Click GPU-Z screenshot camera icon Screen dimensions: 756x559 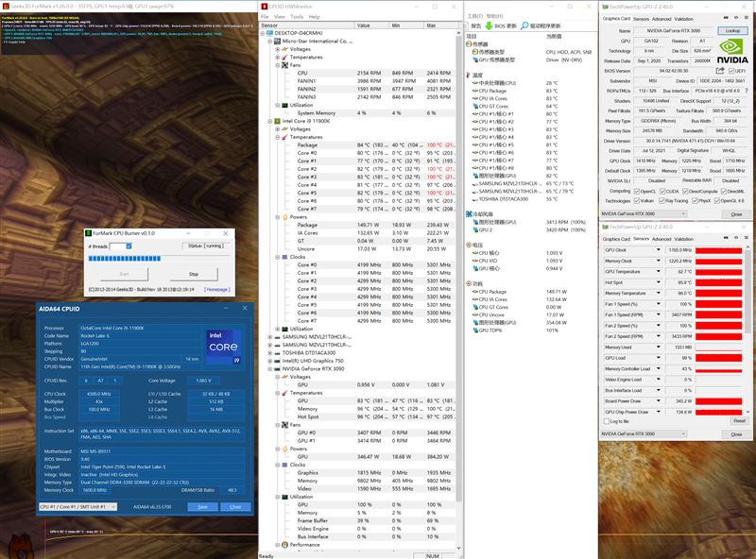726,17
